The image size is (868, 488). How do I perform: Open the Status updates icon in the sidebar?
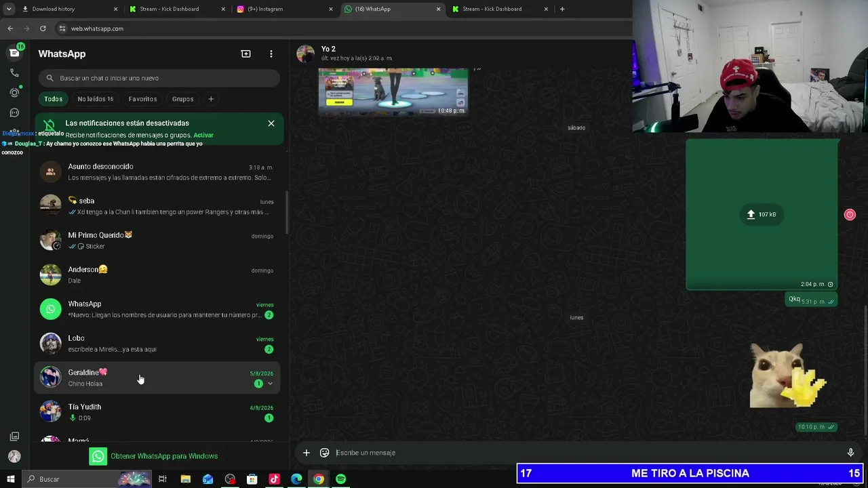pyautogui.click(x=14, y=92)
